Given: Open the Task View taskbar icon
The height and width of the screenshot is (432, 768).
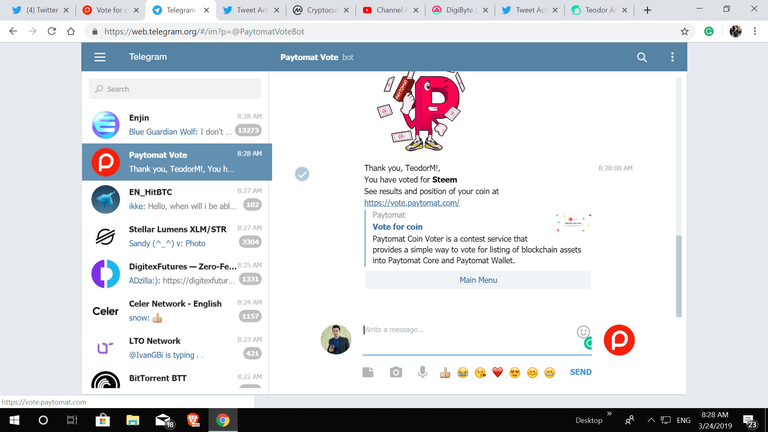Looking at the screenshot, I should (x=72, y=420).
